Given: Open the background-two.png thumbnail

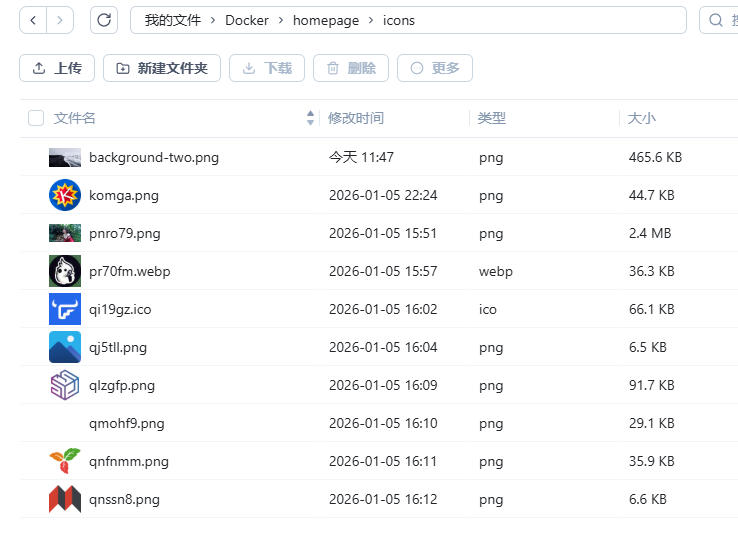Looking at the screenshot, I should (65, 157).
